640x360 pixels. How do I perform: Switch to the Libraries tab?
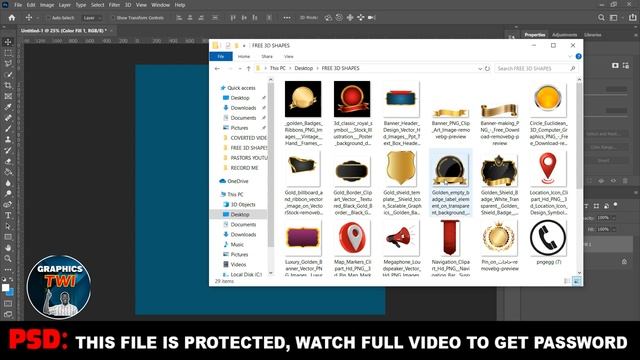[593, 35]
